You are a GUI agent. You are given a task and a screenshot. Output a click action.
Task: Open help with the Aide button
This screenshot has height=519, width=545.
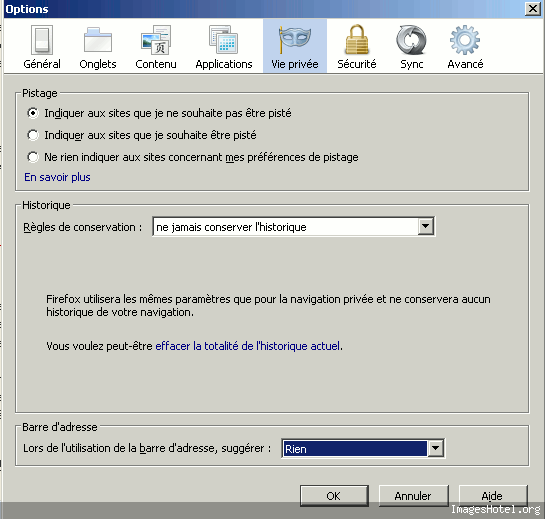pyautogui.click(x=493, y=496)
